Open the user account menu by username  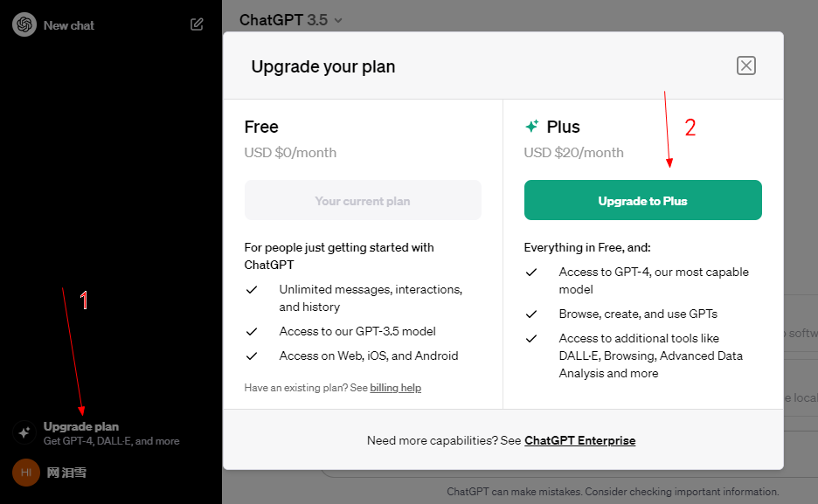[x=66, y=473]
